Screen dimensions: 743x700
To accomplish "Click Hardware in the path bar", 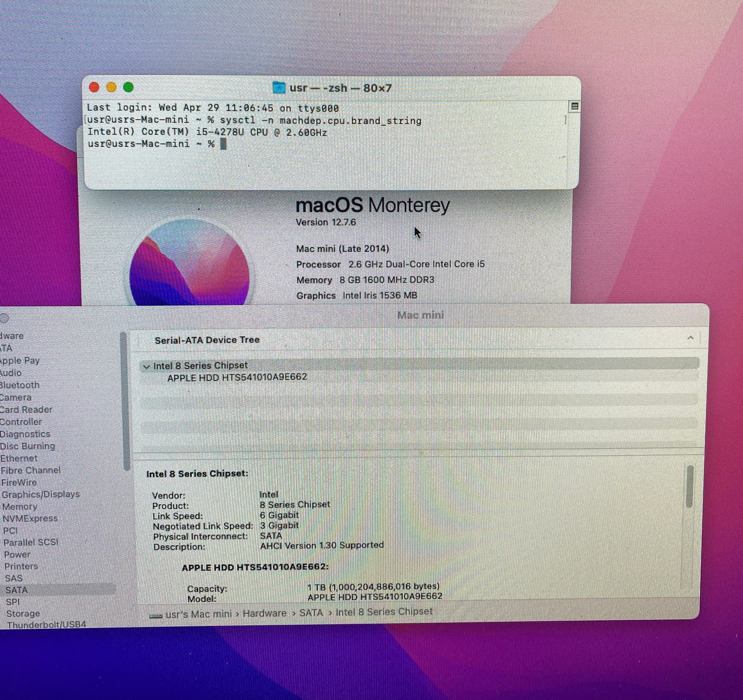I will (264, 613).
